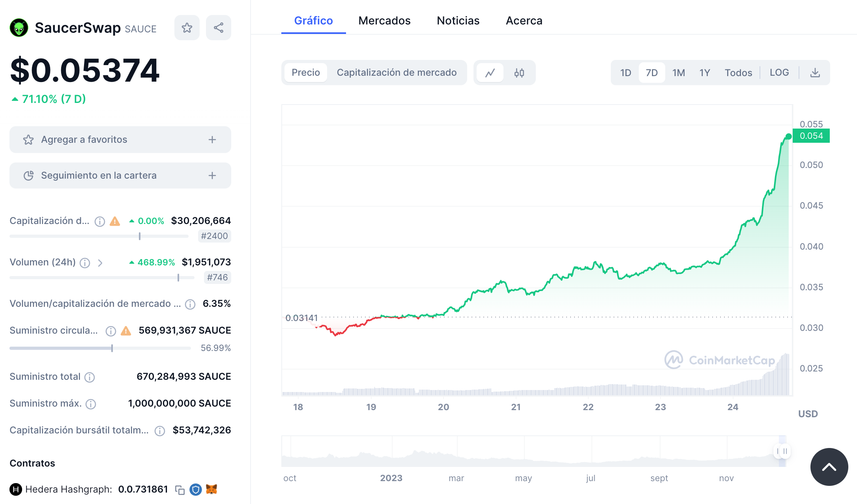Set chart range to 1M
Viewport: 857px width, 504px height.
(679, 73)
